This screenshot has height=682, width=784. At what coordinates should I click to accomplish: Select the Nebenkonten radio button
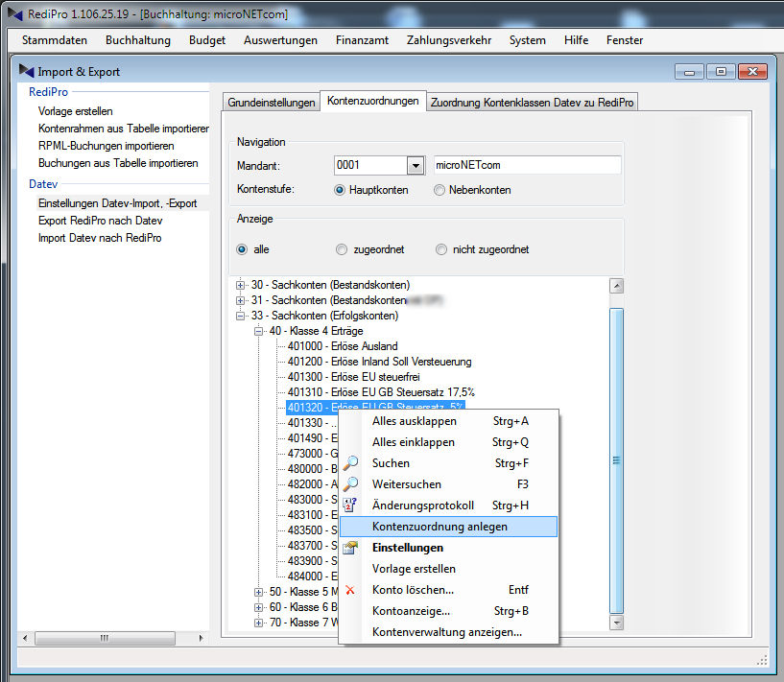(440, 190)
